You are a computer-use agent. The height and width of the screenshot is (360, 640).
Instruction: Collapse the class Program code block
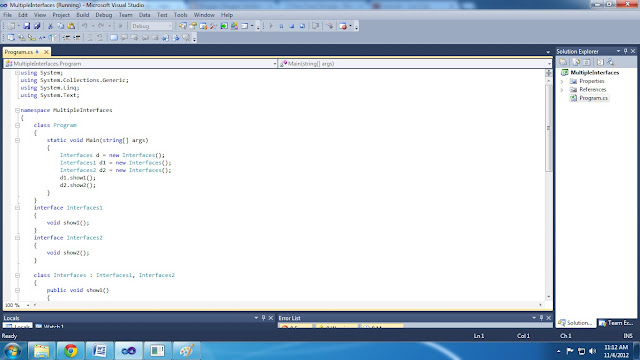[17, 125]
